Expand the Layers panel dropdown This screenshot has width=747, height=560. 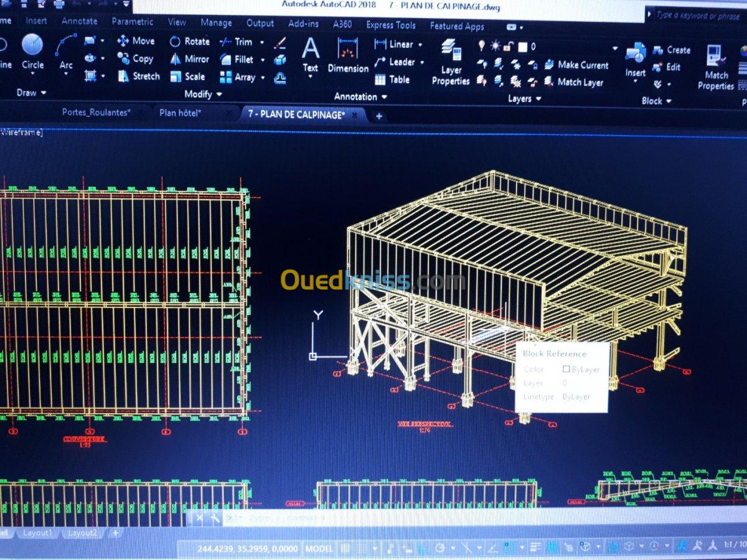tap(524, 99)
